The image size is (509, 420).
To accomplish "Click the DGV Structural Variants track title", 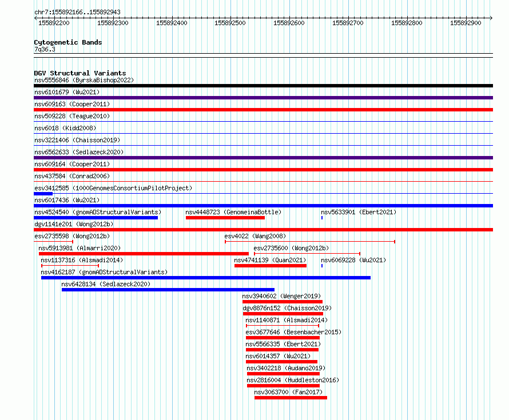I will click(x=80, y=73).
